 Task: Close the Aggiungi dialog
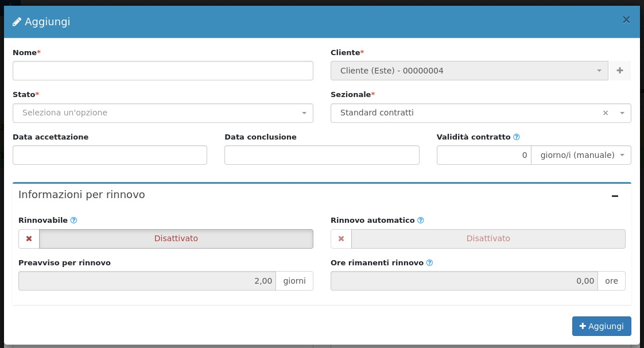pyautogui.click(x=626, y=20)
